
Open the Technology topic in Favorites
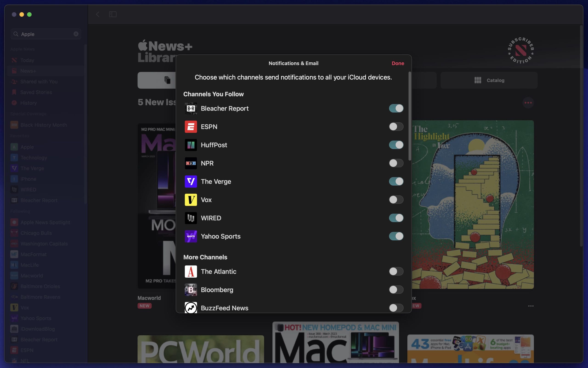(x=46, y=158)
